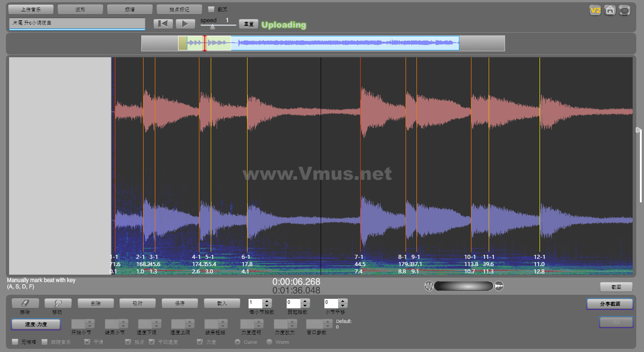Click the 吸附 snap button
The image size is (644, 352).
(x=138, y=303)
